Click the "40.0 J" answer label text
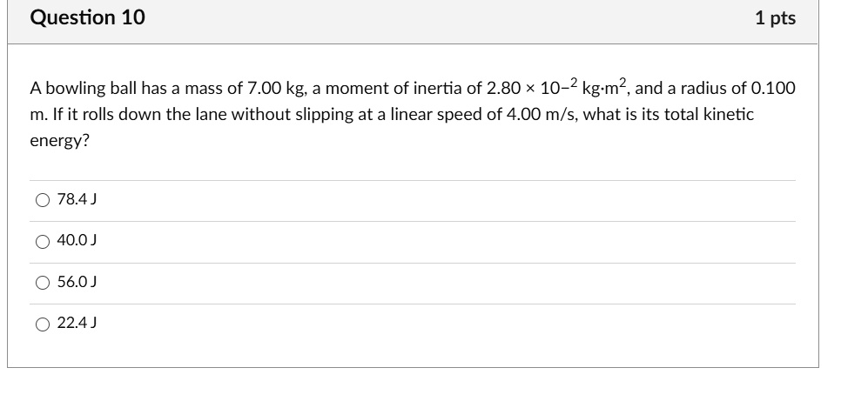Screen dimensions: 868x408 click(77, 240)
